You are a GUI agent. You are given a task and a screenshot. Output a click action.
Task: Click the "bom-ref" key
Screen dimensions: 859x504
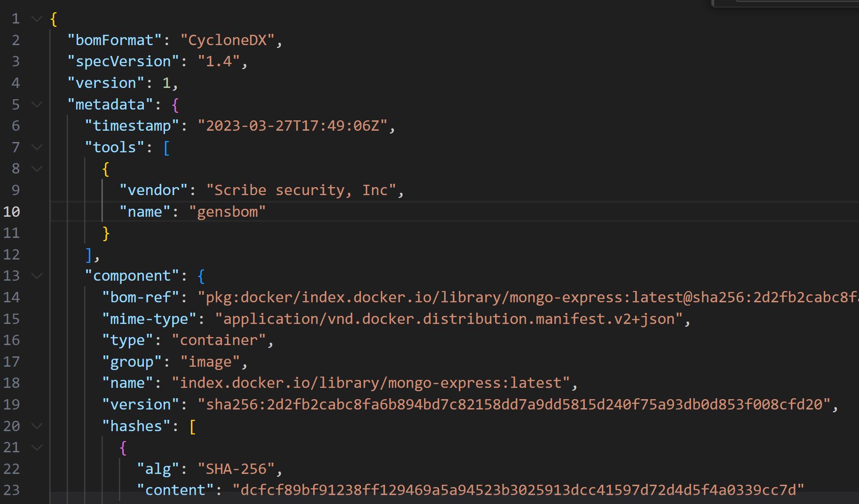click(141, 297)
